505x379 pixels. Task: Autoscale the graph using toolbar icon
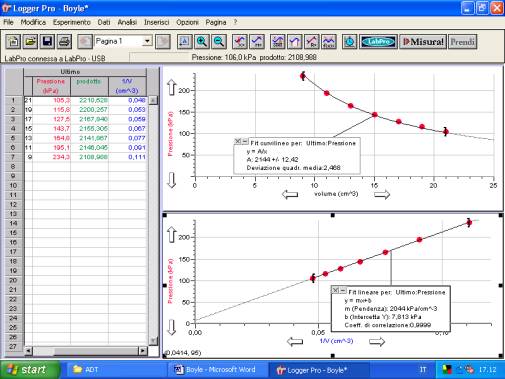185,42
